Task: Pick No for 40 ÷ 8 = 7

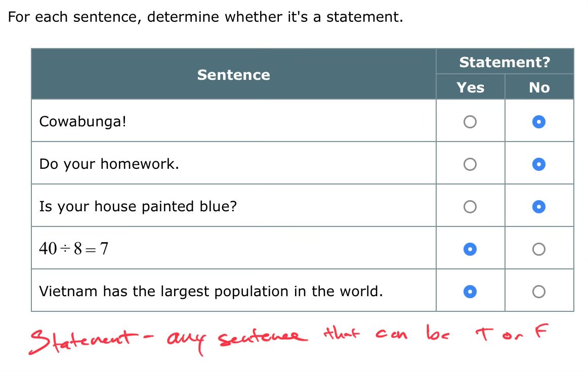Action: point(539,249)
